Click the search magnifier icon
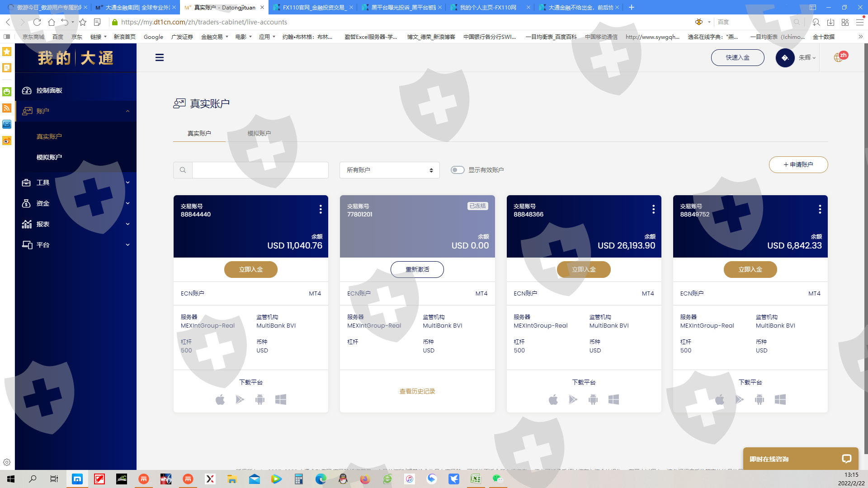The height and width of the screenshot is (488, 868). tap(183, 170)
